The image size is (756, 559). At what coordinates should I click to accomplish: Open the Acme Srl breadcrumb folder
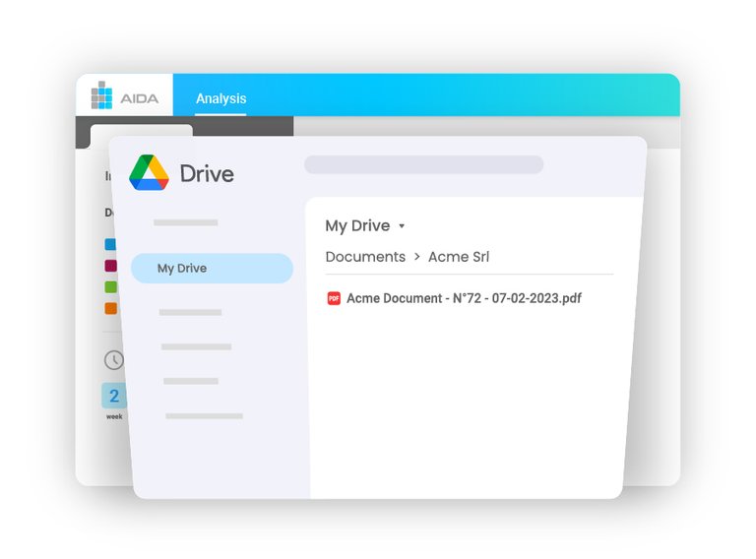pyautogui.click(x=459, y=257)
